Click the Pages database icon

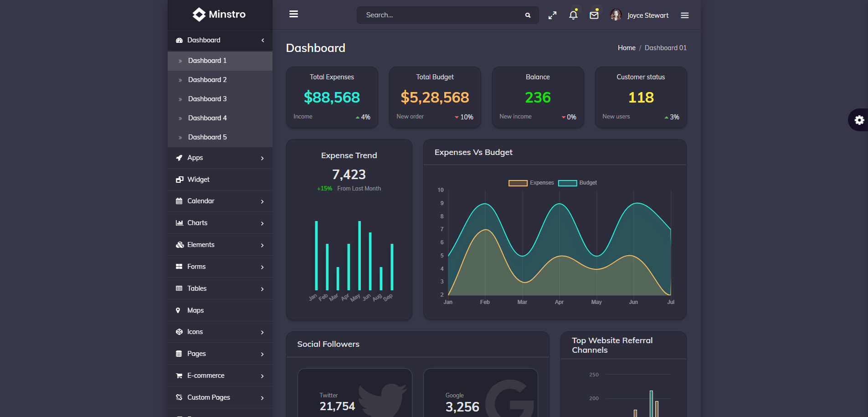[179, 354]
